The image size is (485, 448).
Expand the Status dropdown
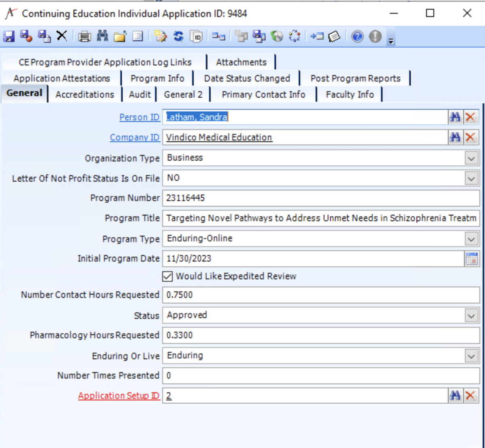pyautogui.click(x=471, y=315)
